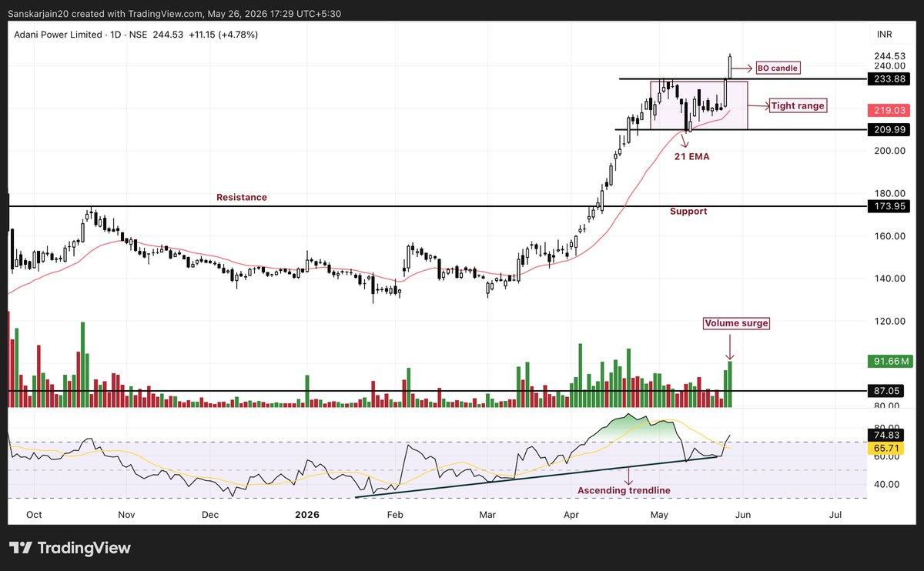Click the Feb label on time axis
924x571 pixels.
(x=395, y=513)
